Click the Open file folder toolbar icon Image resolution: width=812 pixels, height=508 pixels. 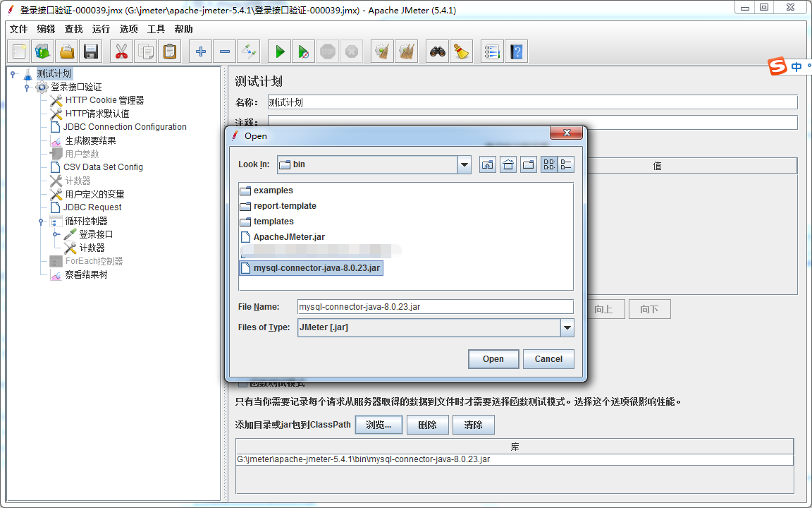[x=67, y=52]
